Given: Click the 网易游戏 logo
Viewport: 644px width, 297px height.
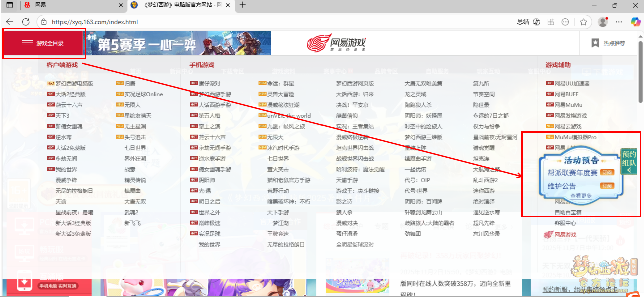Looking at the screenshot, I should click(x=336, y=43).
